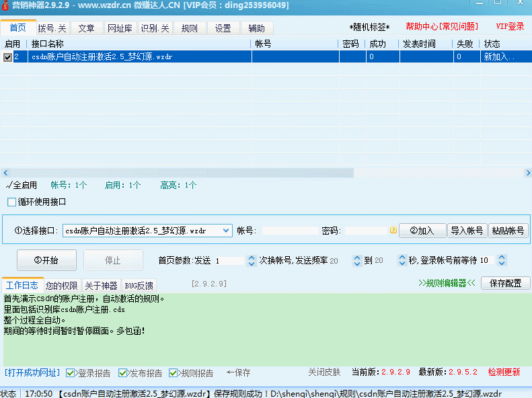Click horizontal scrollbar right arrow

pyautogui.click(x=527, y=173)
